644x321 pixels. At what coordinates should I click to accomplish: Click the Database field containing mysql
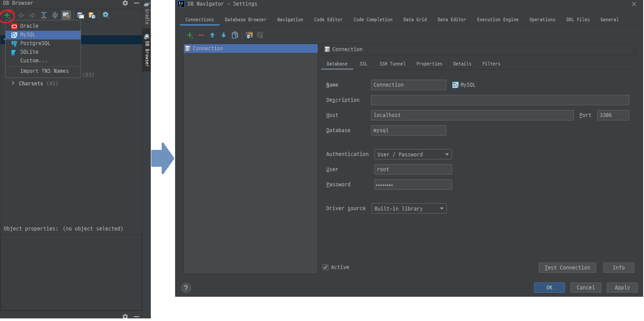coord(408,130)
